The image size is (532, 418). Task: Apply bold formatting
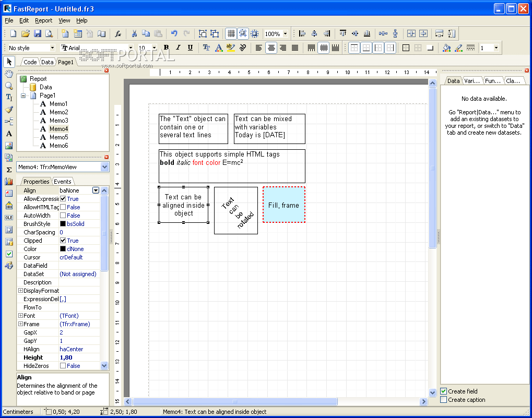click(x=166, y=48)
